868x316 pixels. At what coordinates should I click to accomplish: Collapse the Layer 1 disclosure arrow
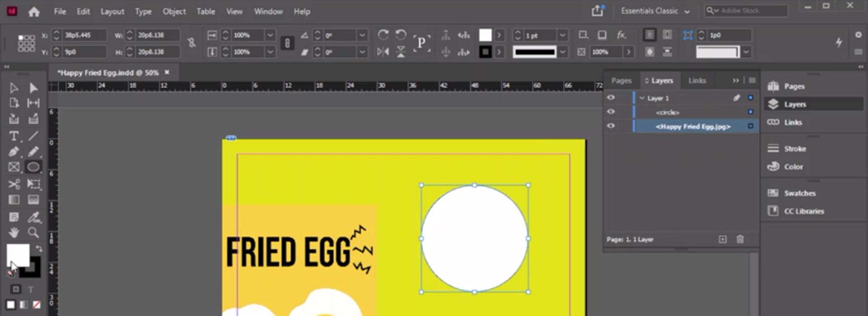[x=642, y=98]
